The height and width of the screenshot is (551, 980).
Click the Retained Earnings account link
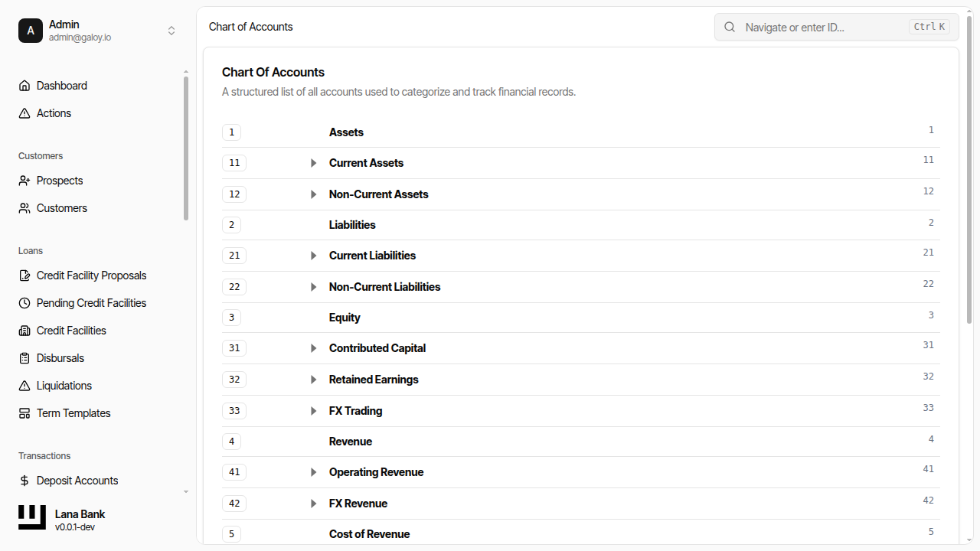(374, 379)
